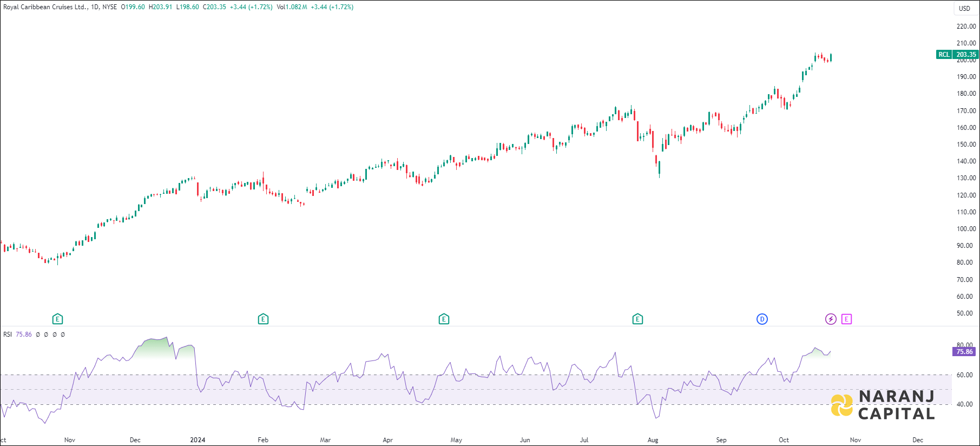Open the USD currency selector
Image resolution: width=980 pixels, height=446 pixels.
click(x=964, y=8)
